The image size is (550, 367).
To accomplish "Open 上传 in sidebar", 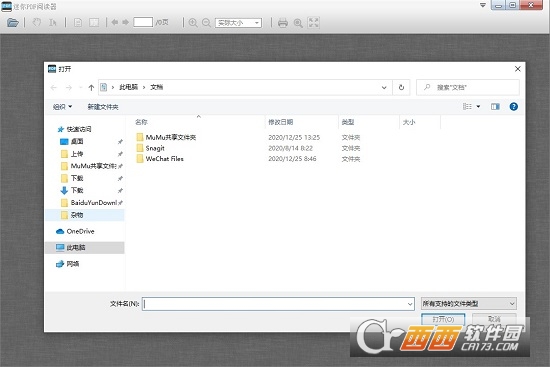I will [72, 154].
